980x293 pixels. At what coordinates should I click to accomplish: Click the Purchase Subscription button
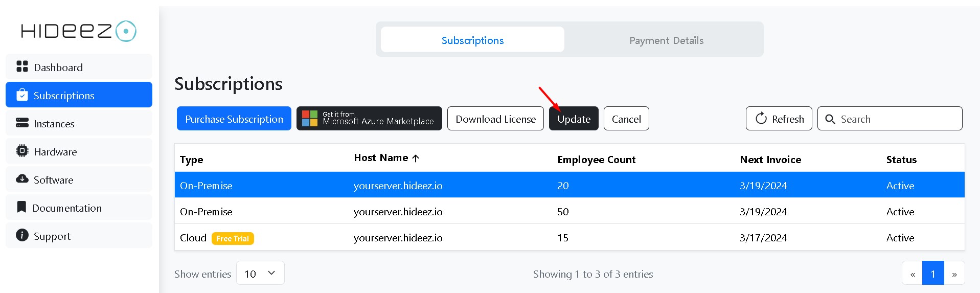pos(234,119)
